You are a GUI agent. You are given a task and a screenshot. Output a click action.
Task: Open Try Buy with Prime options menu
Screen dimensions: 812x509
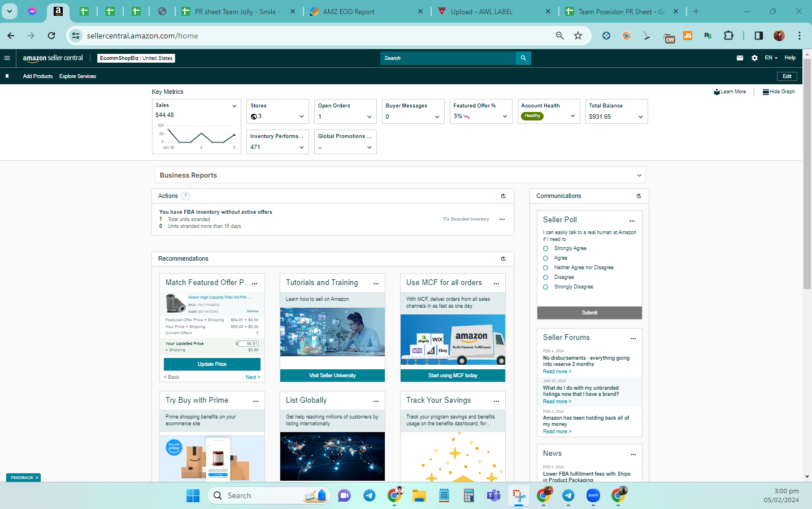[x=255, y=401]
